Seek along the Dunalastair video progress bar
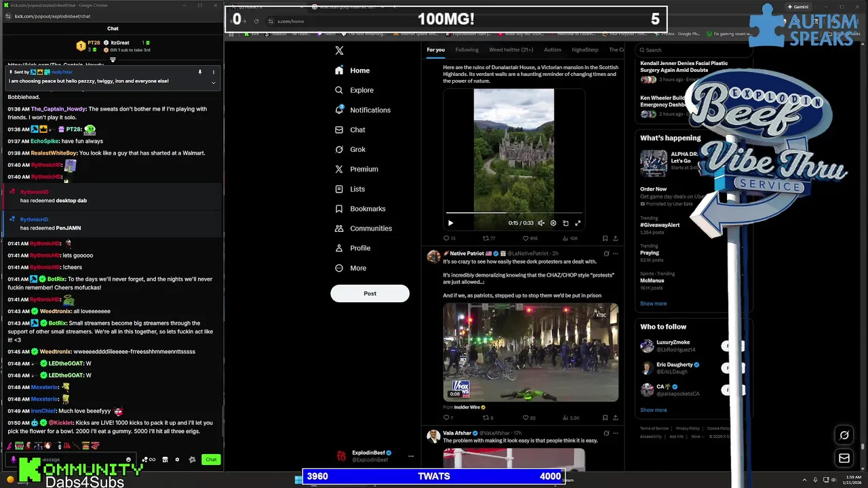 pyautogui.click(x=513, y=213)
